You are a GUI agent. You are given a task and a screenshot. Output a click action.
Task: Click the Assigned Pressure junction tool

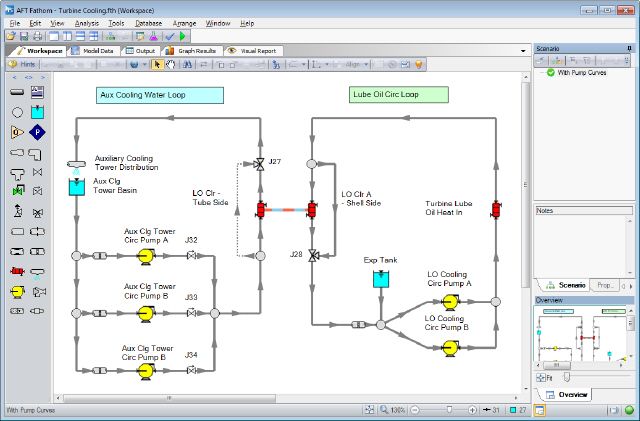point(37,132)
